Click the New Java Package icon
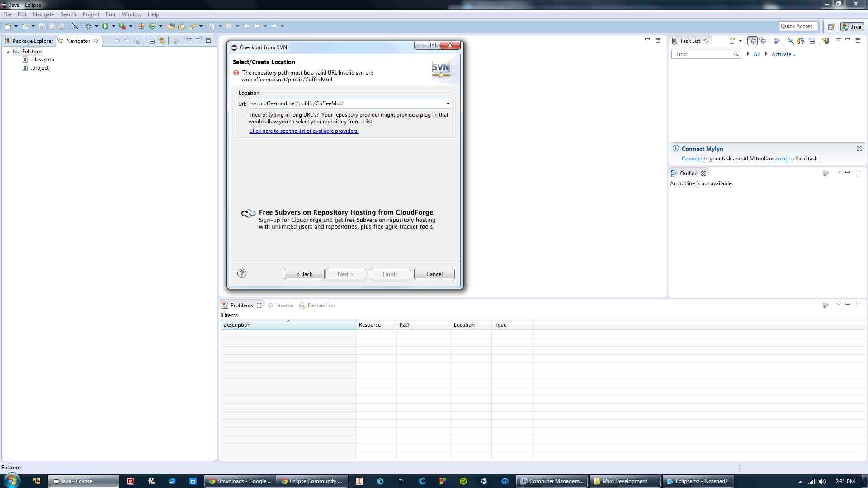868x488 pixels. [142, 26]
